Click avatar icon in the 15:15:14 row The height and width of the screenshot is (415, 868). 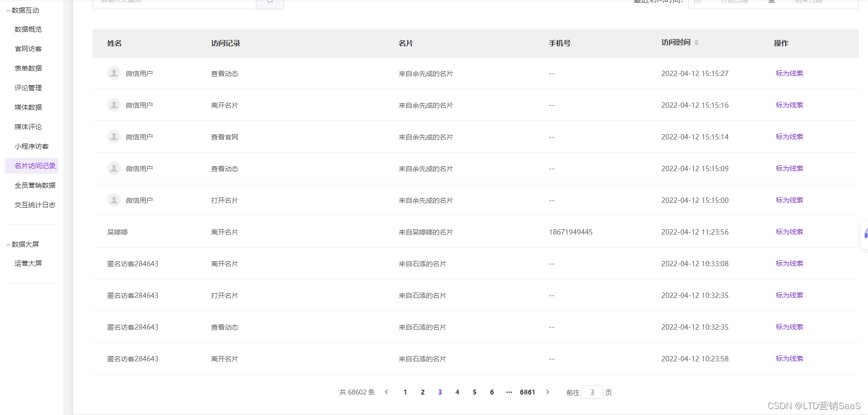pos(114,137)
